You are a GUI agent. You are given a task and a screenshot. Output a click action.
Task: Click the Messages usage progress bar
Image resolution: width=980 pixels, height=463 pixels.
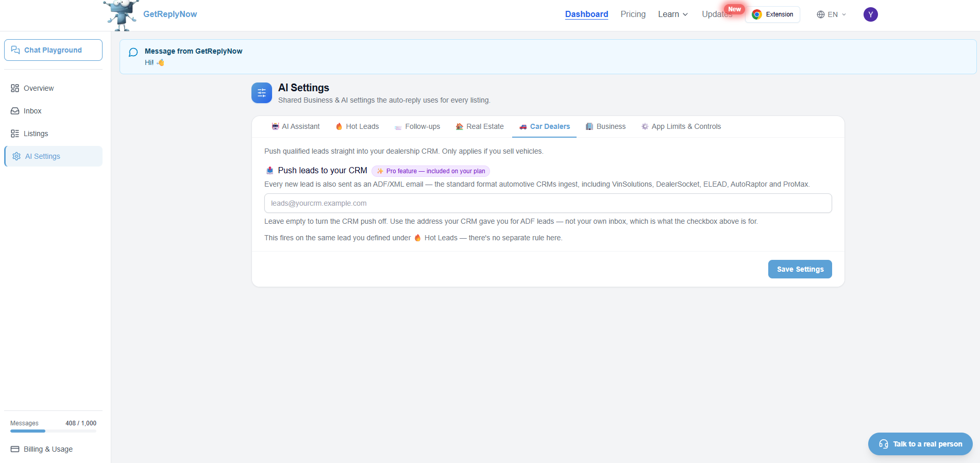coord(53,431)
